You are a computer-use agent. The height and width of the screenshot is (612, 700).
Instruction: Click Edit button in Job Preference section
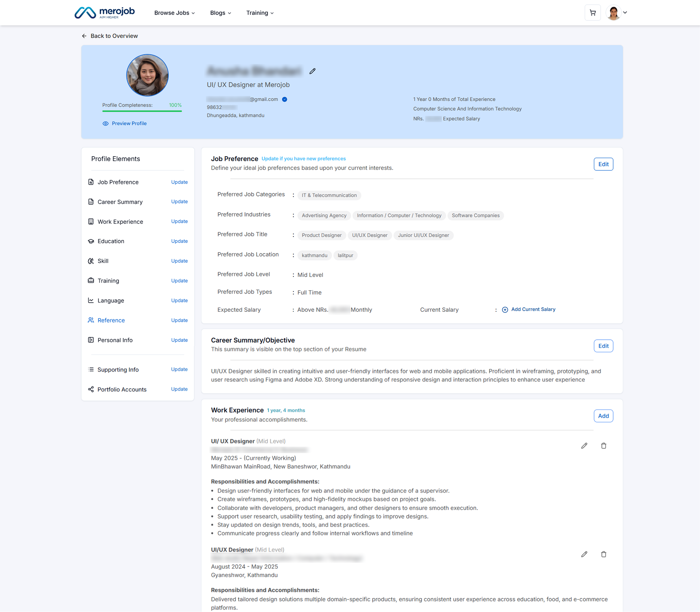click(x=603, y=164)
